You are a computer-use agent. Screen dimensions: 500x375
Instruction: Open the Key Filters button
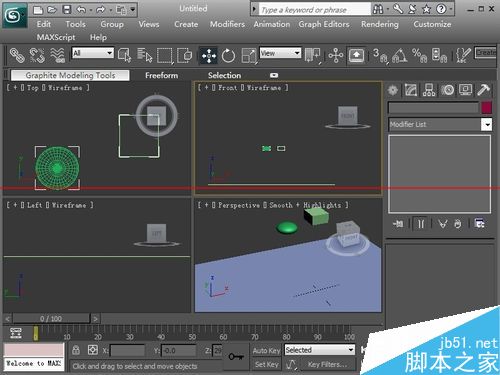(327, 364)
